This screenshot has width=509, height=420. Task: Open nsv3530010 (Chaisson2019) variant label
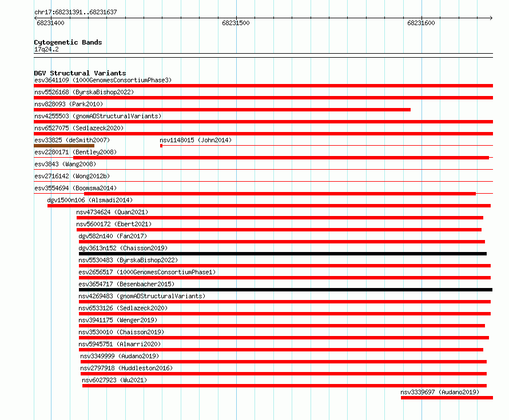click(121, 332)
